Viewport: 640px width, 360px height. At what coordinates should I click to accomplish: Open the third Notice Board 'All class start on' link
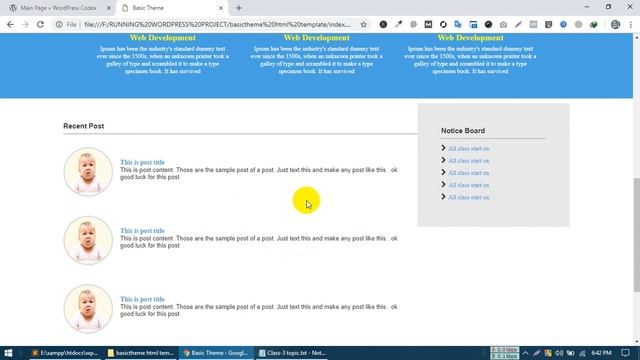click(469, 173)
